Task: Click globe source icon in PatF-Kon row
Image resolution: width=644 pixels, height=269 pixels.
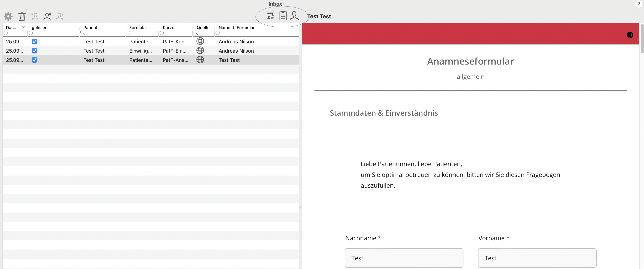Action: 200,41
